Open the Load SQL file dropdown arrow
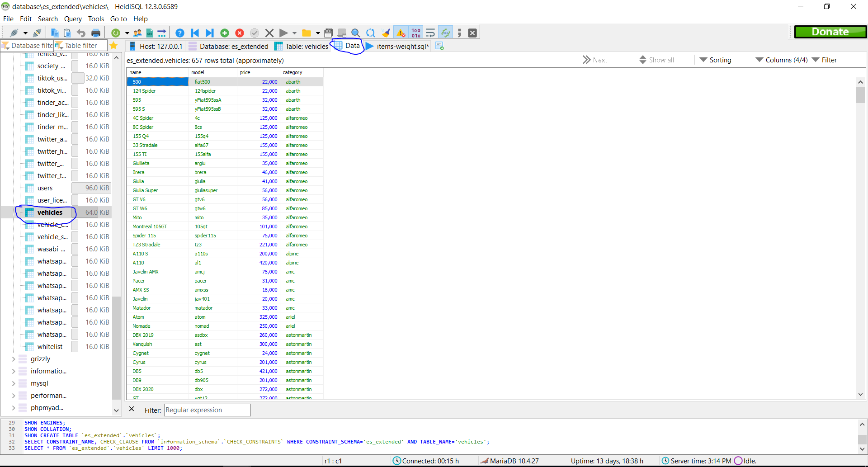 pyautogui.click(x=318, y=33)
